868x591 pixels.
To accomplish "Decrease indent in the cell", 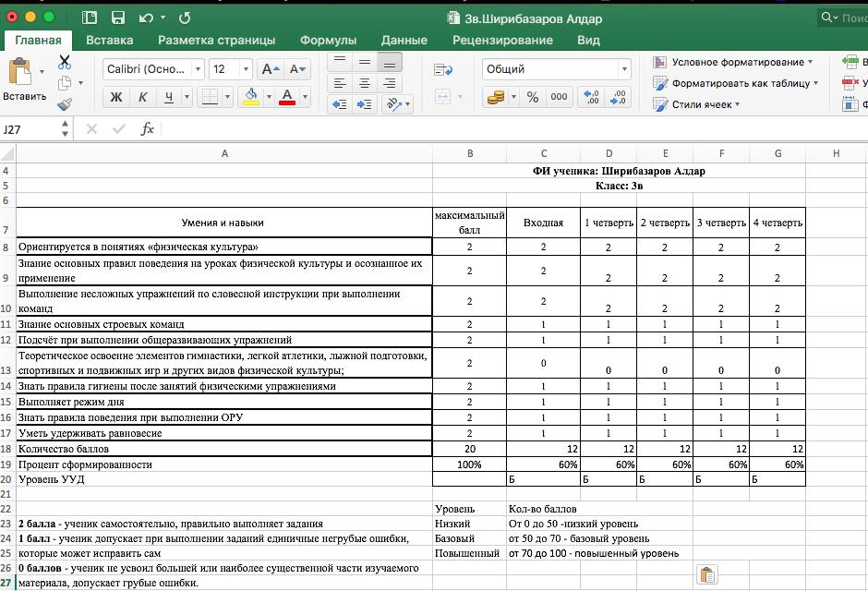I will (x=340, y=104).
